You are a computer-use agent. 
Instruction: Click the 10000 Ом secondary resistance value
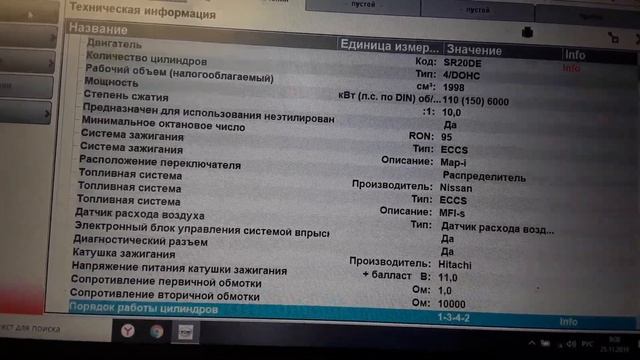pyautogui.click(x=451, y=304)
